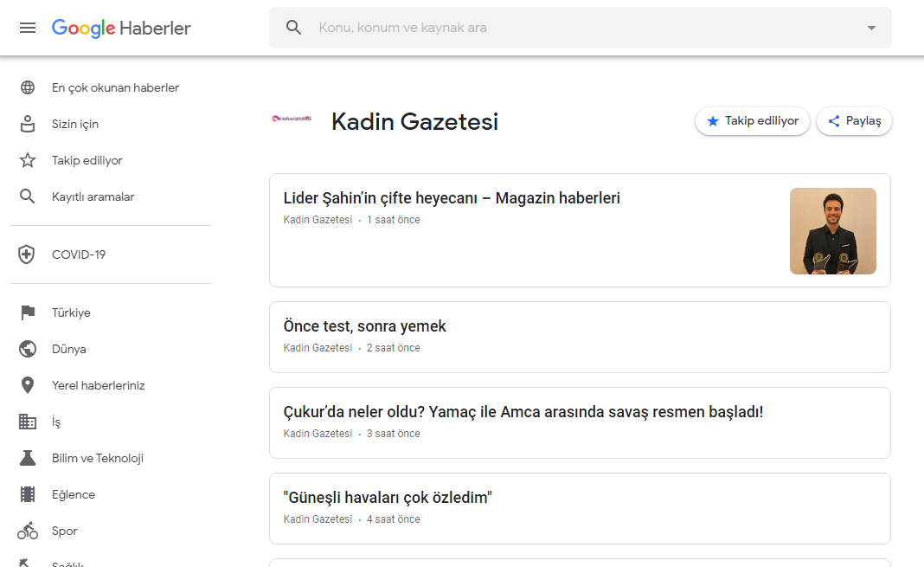Open the Lider Şahin article photo thumbnail

pos(832,231)
